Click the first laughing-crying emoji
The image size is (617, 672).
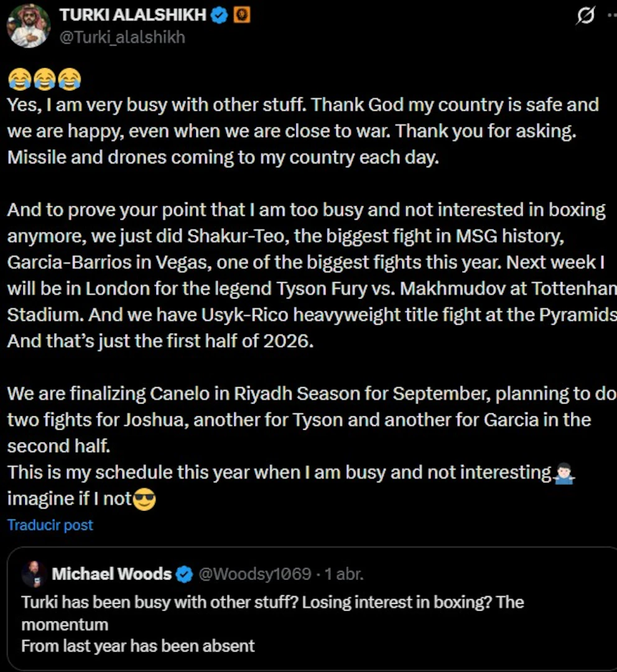click(x=19, y=79)
